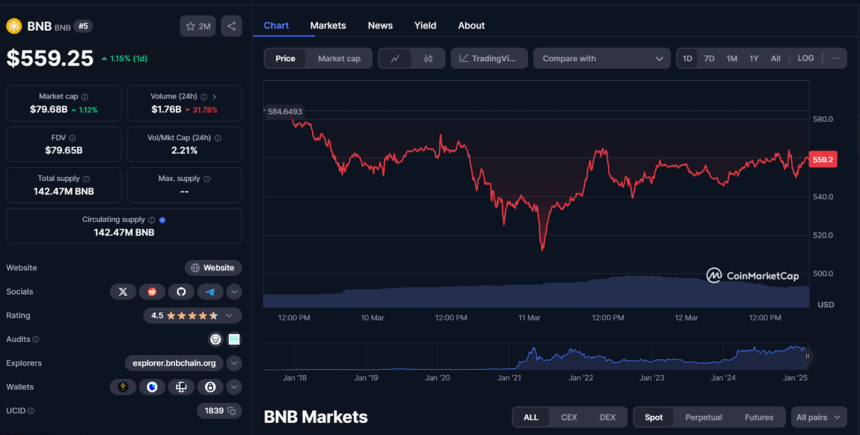This screenshot has width=860, height=435.
Task: Open the TradingView chart option
Action: (x=489, y=59)
